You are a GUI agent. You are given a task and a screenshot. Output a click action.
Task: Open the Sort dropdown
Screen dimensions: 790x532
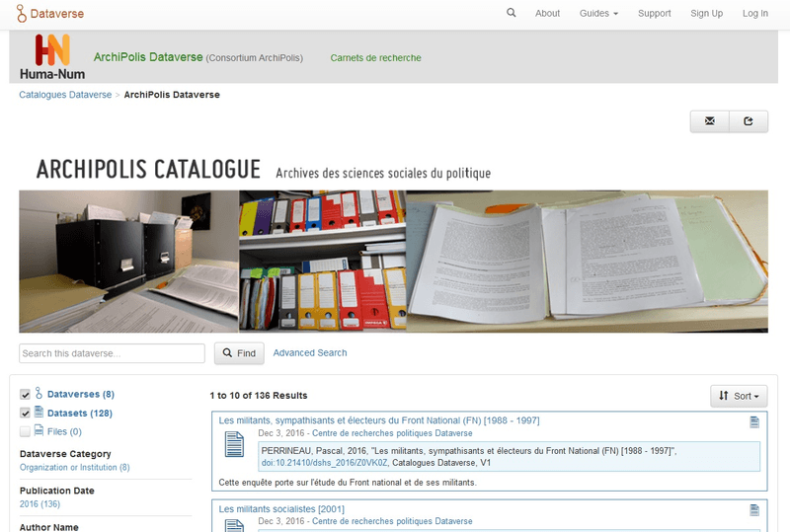point(739,396)
